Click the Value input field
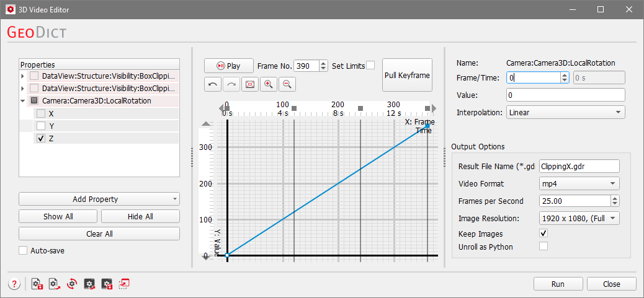 click(566, 95)
